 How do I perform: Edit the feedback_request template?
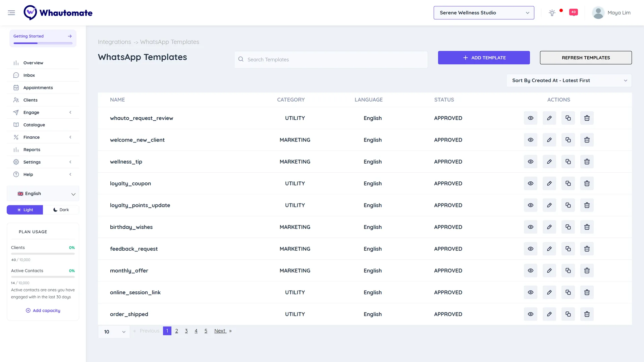pos(549,249)
